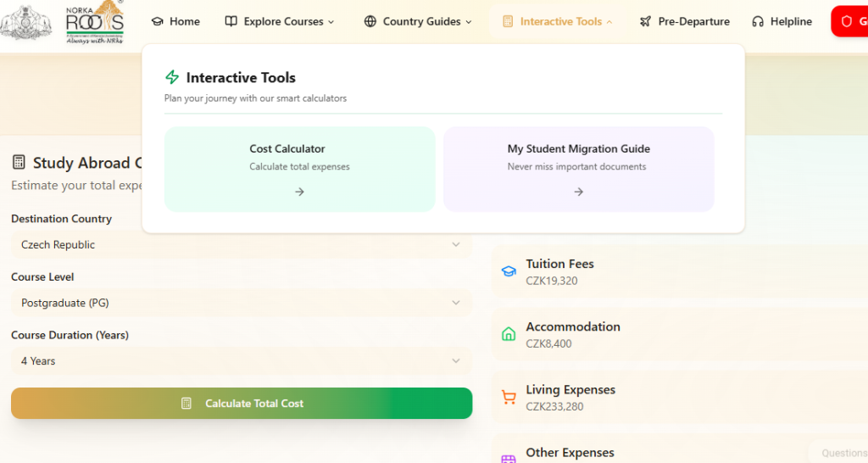
Task: Click the Tuition Fees label
Action: (x=559, y=264)
